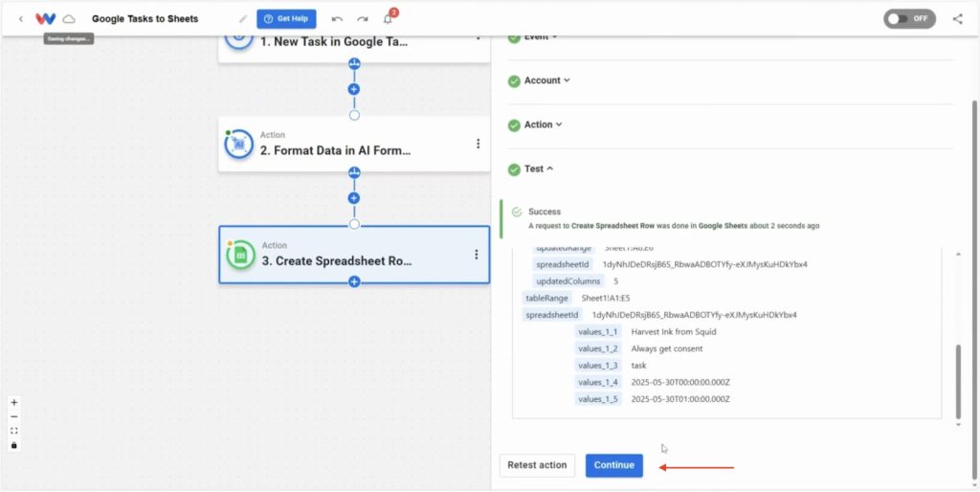
Task: Select the values_1_3 field label
Action: [x=598, y=366]
